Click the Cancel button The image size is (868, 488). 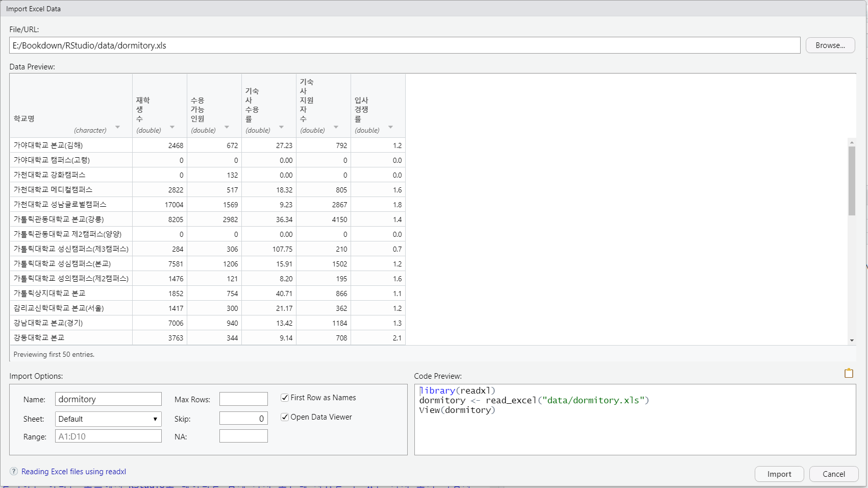pos(834,474)
